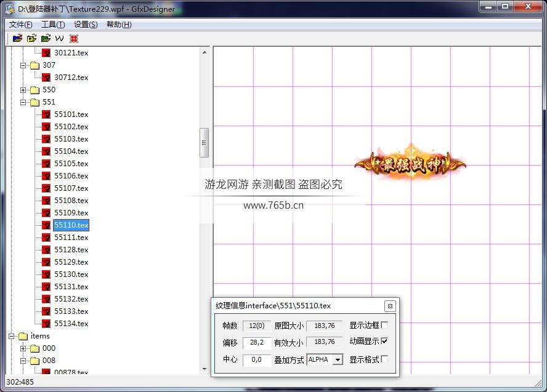Image resolution: width=547 pixels, height=392 pixels.
Task: Click the red icon of 55107.tex
Action: click(46, 188)
